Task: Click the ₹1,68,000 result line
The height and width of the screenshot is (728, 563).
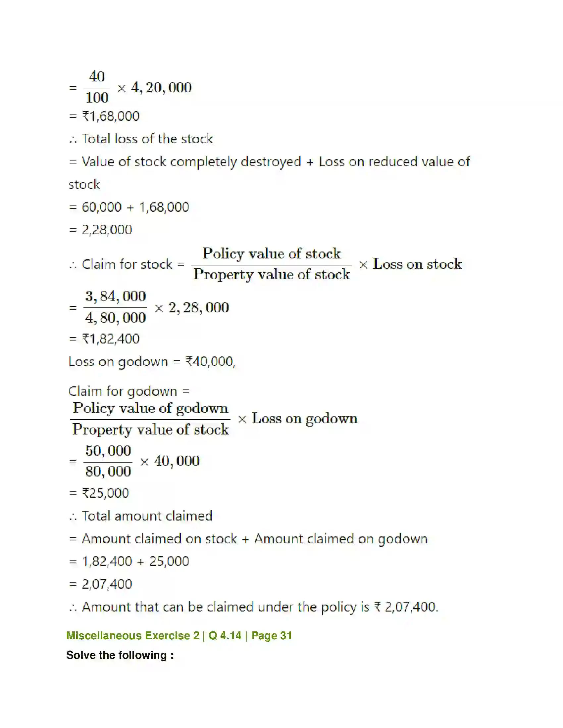Action: coord(104,116)
